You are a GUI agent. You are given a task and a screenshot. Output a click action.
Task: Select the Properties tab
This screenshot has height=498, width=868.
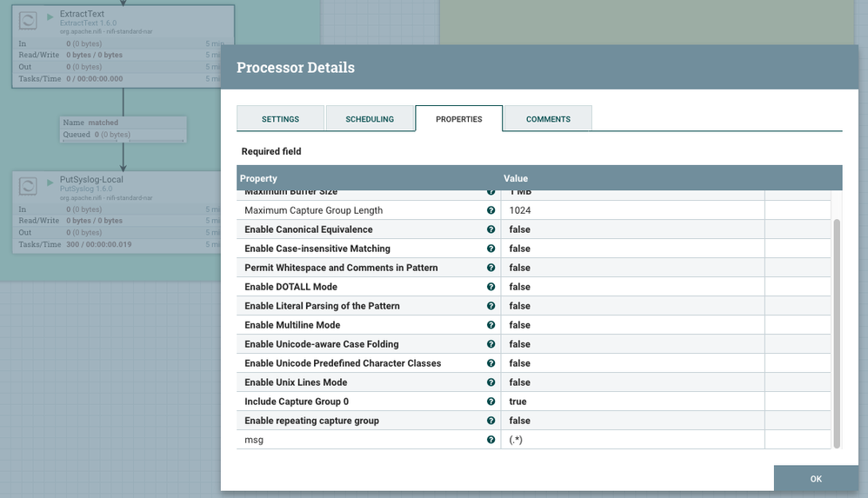[458, 119]
